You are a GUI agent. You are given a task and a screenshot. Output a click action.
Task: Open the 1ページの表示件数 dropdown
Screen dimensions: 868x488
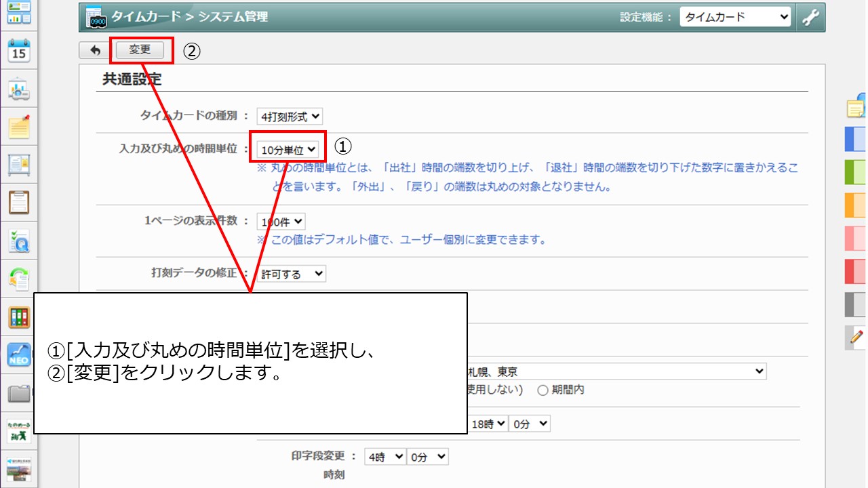(x=281, y=222)
